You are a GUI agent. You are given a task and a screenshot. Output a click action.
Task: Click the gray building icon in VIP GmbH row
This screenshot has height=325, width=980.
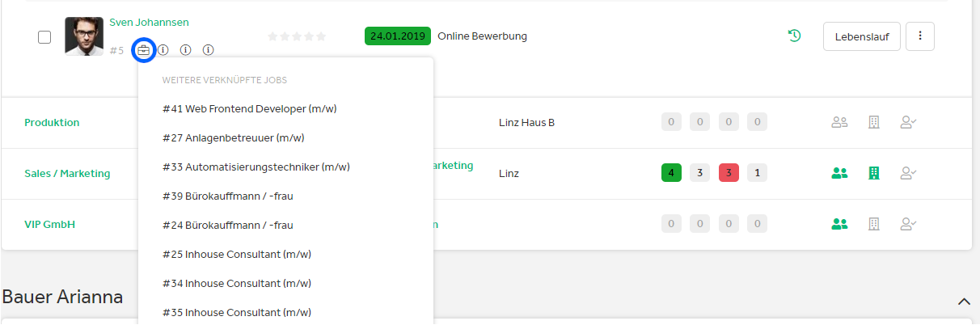873,224
